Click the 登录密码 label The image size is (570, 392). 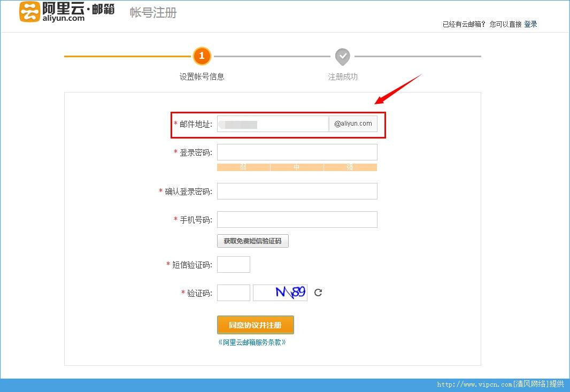[x=196, y=153]
